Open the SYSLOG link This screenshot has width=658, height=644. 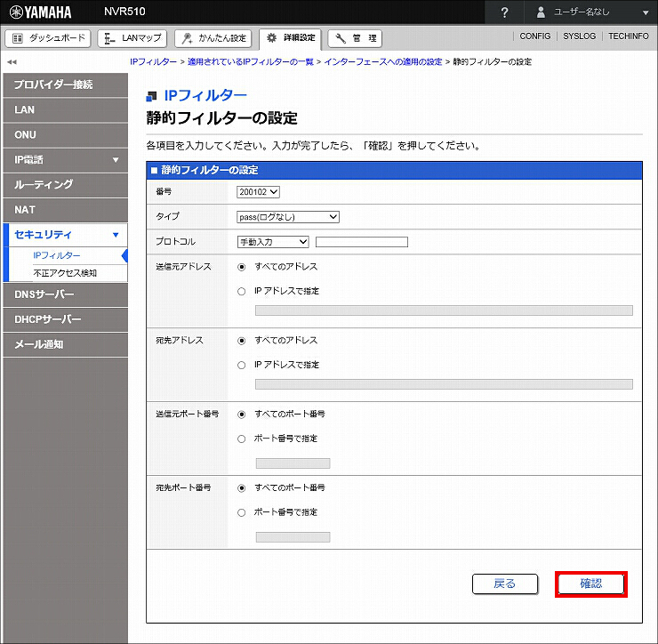[579, 36]
